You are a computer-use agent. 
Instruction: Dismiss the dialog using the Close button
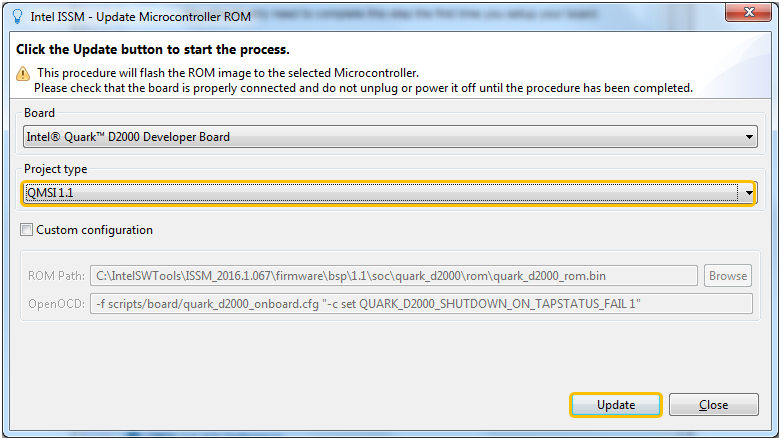[714, 405]
